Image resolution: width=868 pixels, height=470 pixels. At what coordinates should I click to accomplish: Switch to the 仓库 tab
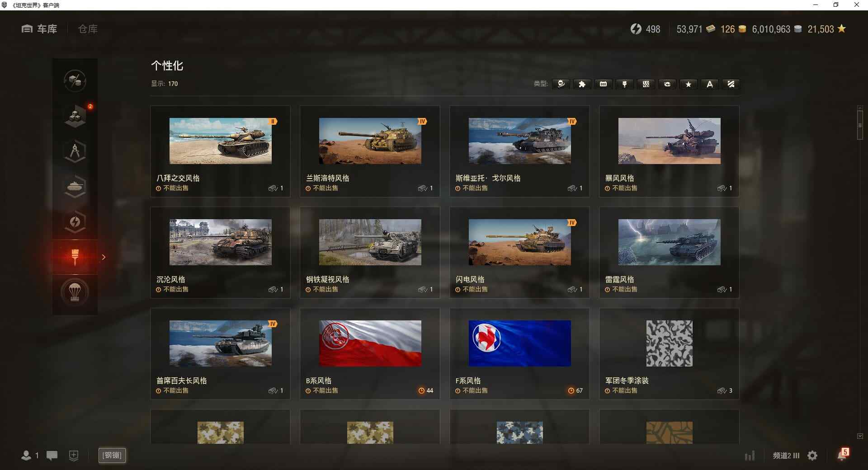(x=87, y=29)
